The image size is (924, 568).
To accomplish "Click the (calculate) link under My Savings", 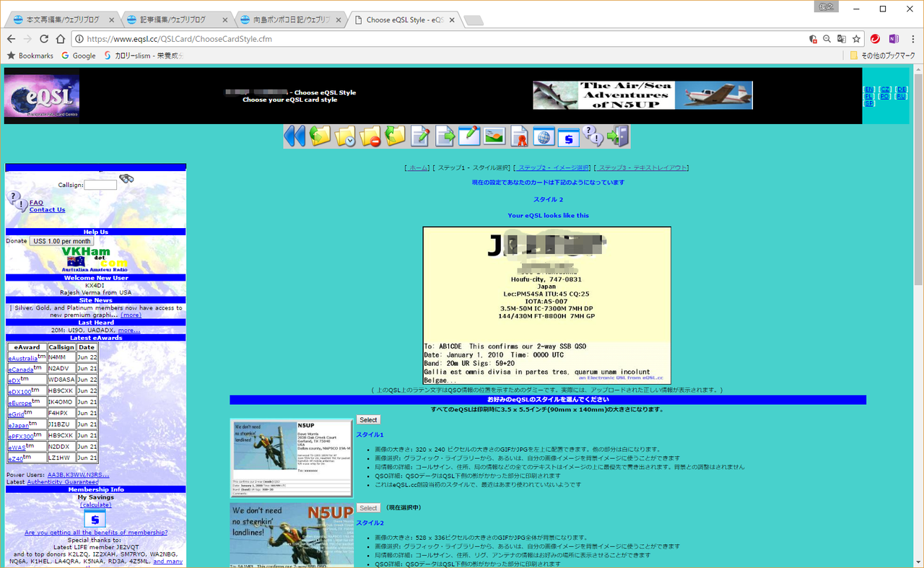I will [x=95, y=504].
